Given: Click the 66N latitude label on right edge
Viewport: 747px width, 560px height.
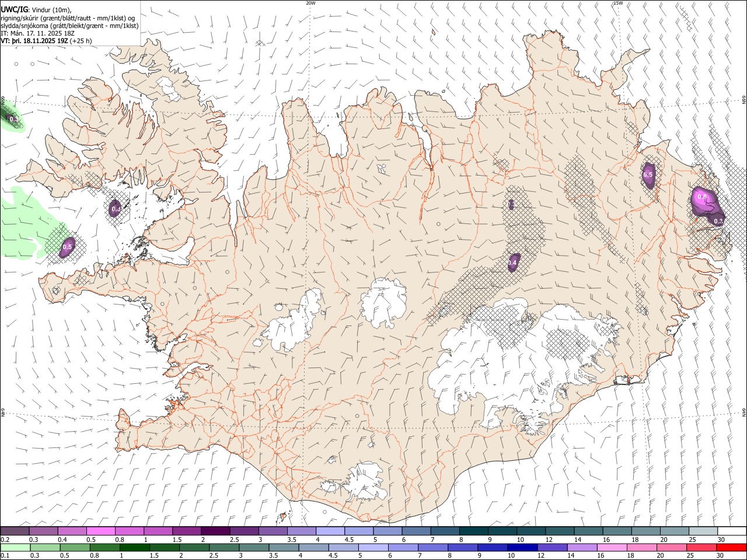Looking at the screenshot, I should 743,101.
